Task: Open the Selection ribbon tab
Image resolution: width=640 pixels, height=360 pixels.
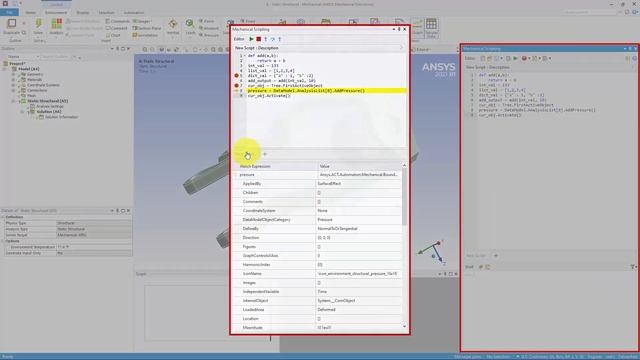Action: [107, 13]
